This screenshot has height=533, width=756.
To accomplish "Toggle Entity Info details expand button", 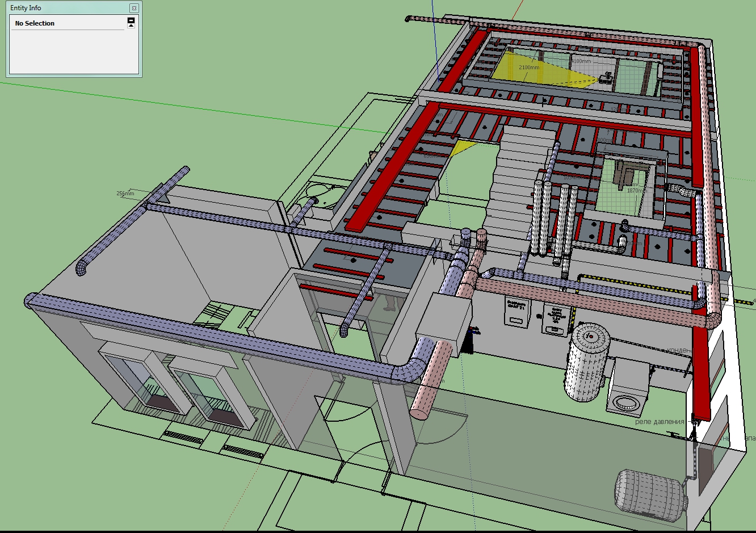I will [x=131, y=22].
